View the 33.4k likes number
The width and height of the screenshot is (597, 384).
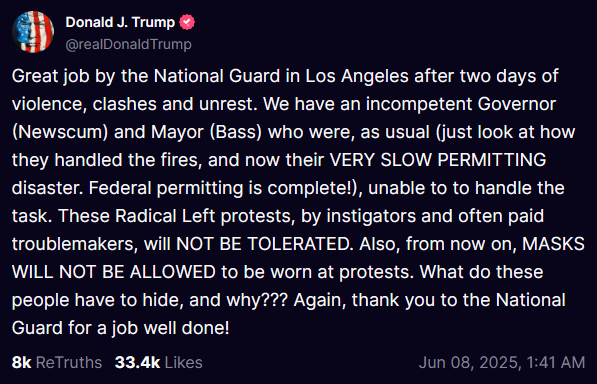(x=137, y=362)
